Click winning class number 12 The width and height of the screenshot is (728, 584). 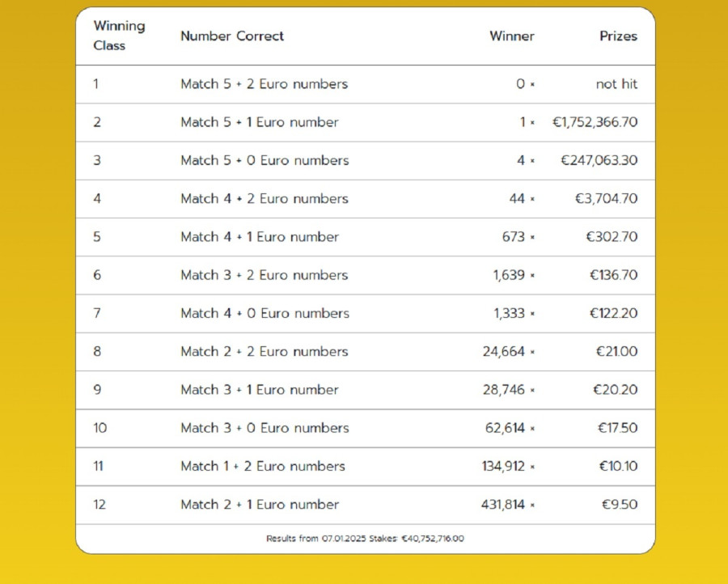(x=99, y=504)
